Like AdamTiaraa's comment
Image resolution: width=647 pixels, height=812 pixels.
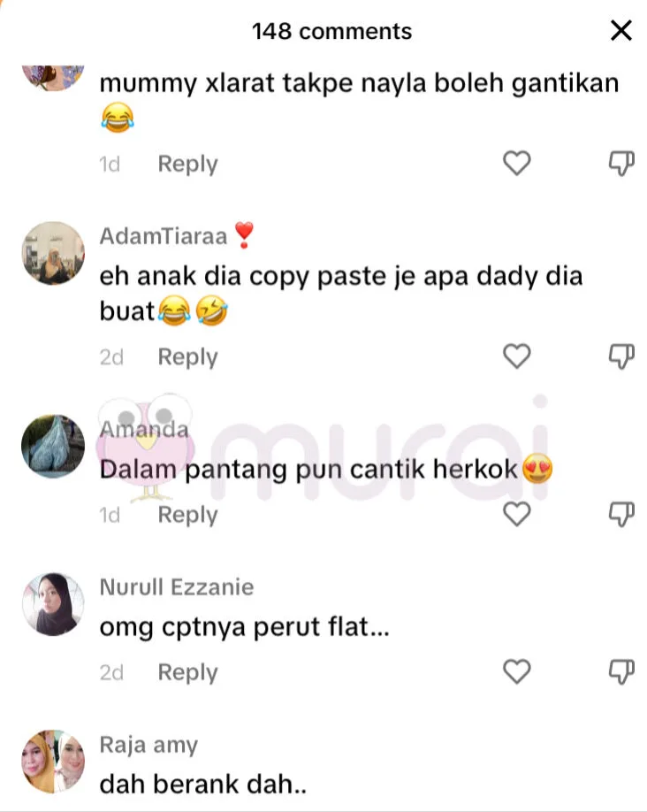coord(516,356)
